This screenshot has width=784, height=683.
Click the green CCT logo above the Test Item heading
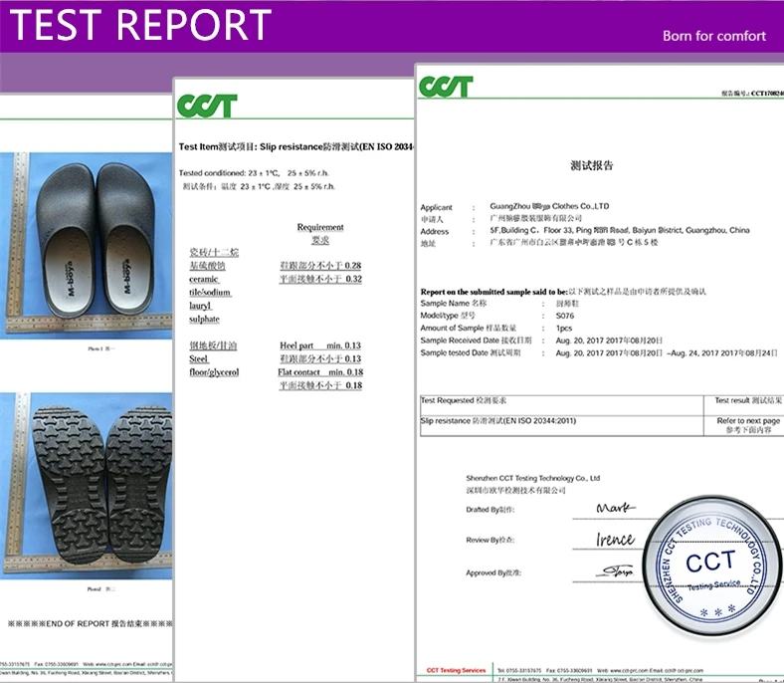point(207,107)
